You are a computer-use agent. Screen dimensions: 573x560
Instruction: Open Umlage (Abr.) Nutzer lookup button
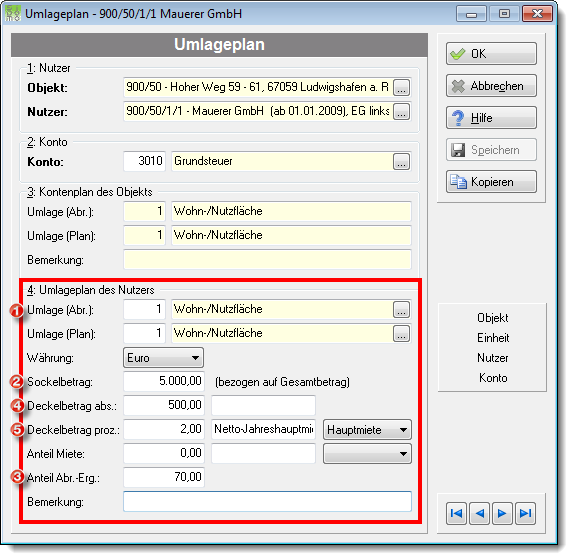click(401, 310)
